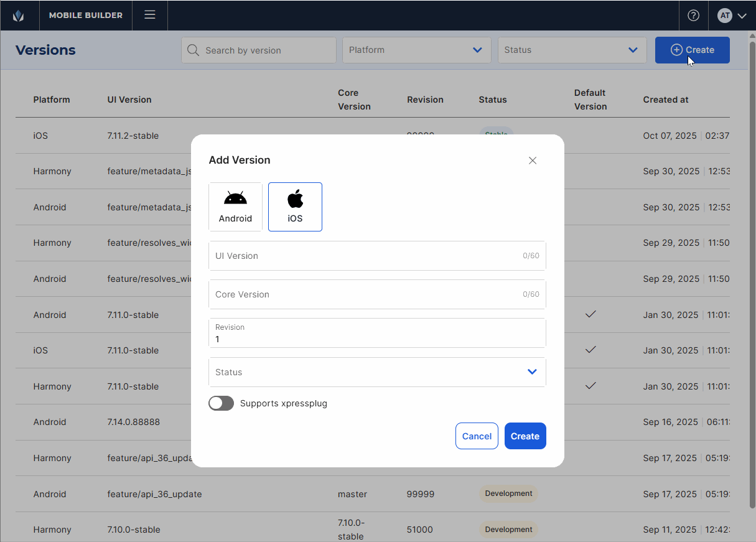Click the flame logo icon in header
The image size is (756, 542).
click(x=19, y=16)
